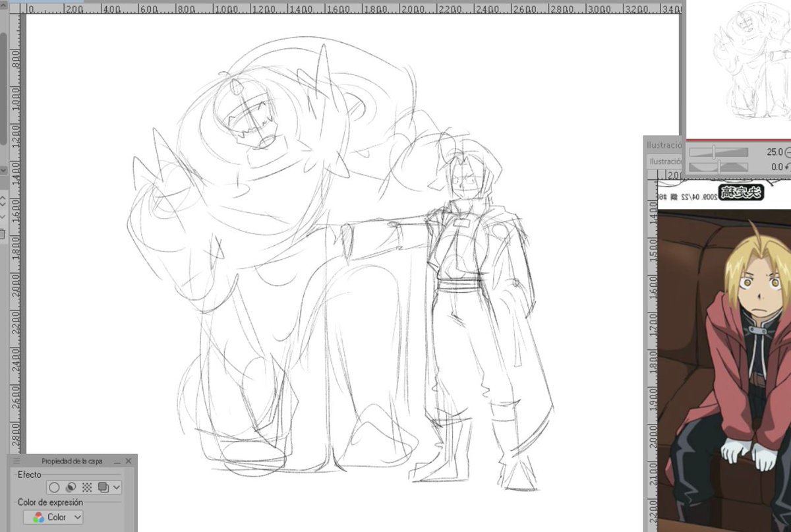
Task: Close the Propiedad de la capa panel
Action: pos(129,461)
